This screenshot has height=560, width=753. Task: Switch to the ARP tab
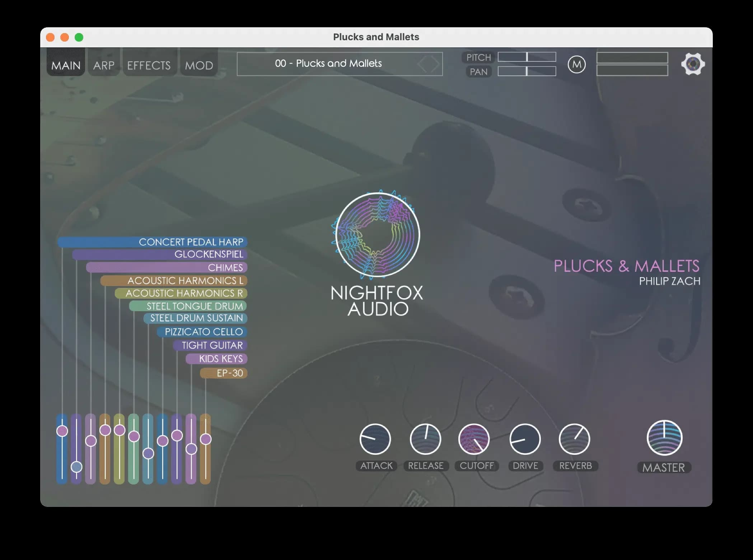(104, 65)
